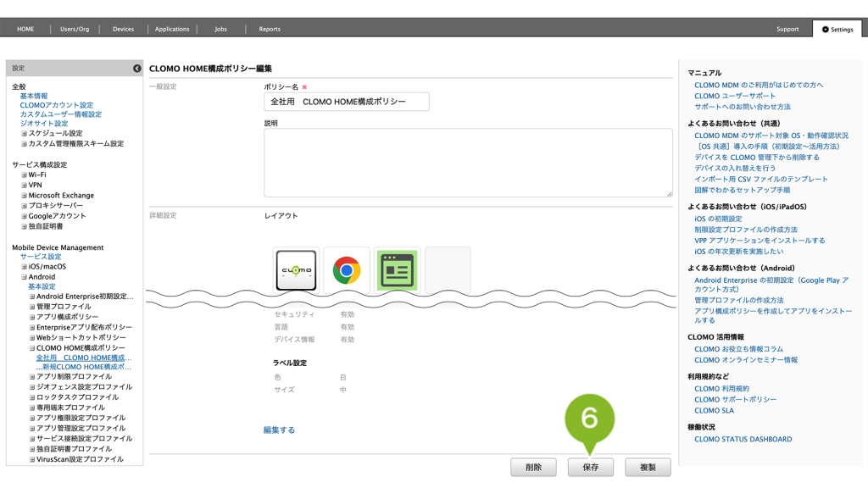Open CLOMO STATUS DASHBOARD link

click(x=743, y=439)
